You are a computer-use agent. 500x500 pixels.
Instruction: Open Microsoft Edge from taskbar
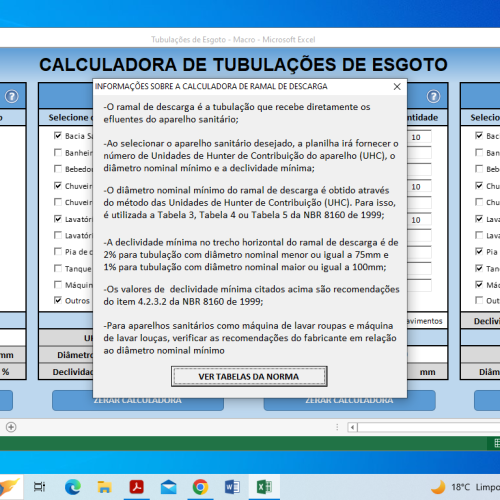click(73, 487)
